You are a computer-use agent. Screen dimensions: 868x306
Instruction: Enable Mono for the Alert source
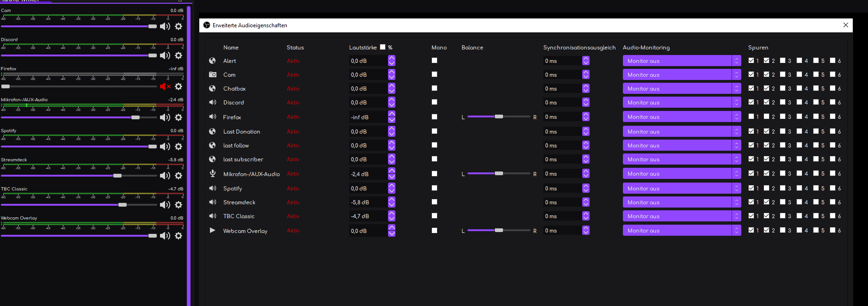point(434,61)
